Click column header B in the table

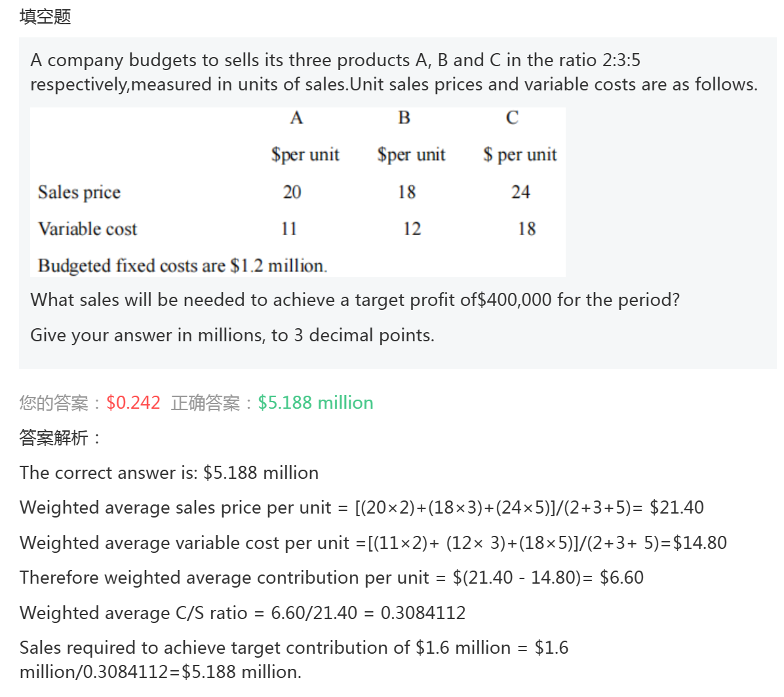(x=404, y=118)
